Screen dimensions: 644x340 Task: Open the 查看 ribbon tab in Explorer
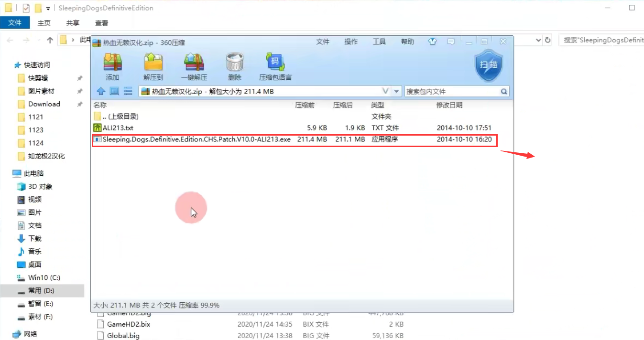(101, 23)
